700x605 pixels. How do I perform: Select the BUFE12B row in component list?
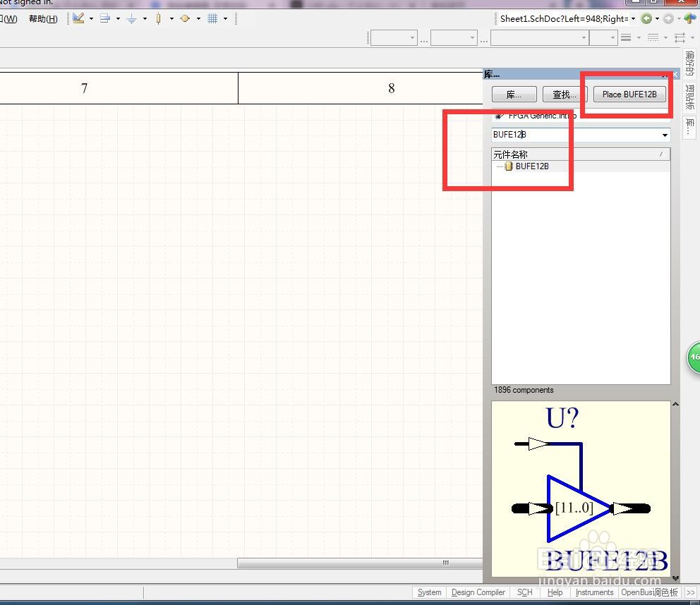[x=581, y=166]
